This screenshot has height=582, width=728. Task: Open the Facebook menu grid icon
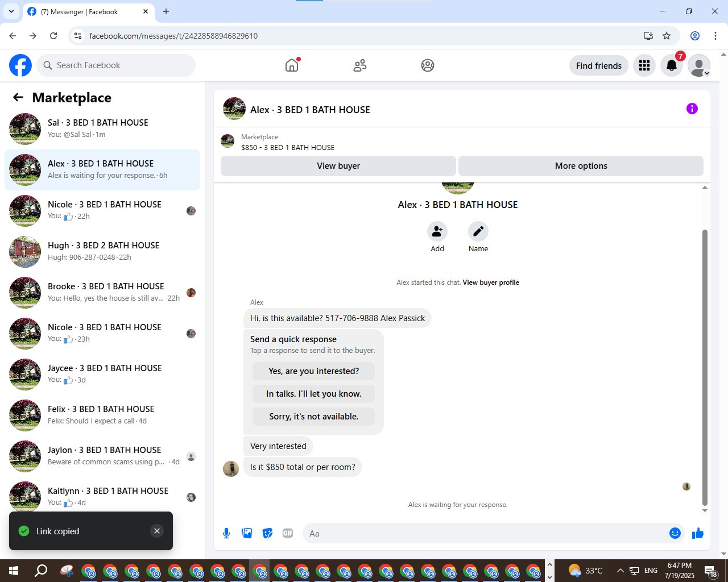tap(644, 65)
